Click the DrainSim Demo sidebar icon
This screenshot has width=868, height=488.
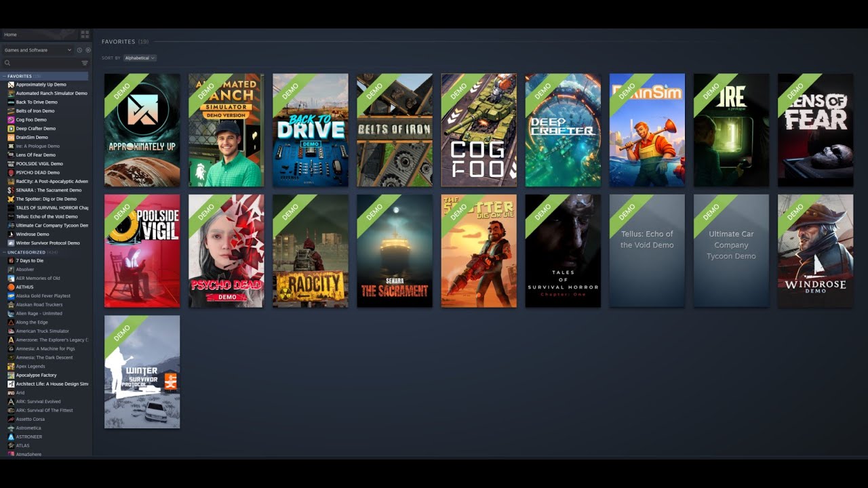tap(11, 138)
